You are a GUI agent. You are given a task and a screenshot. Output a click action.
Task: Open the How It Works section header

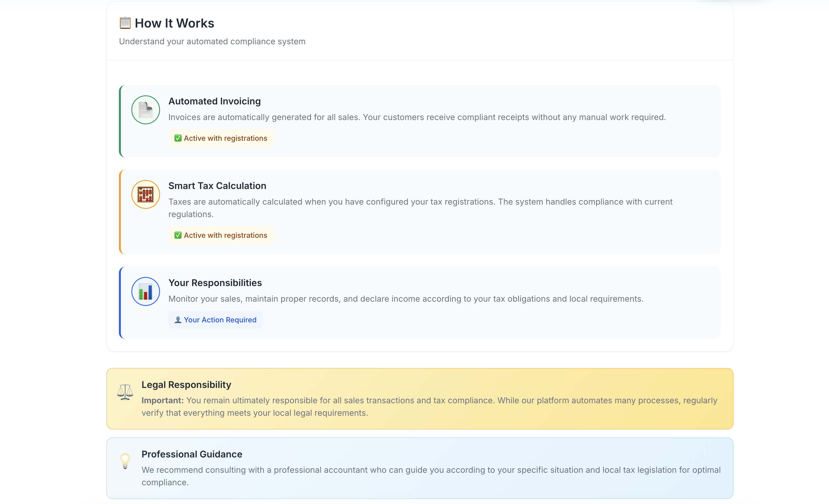point(174,22)
